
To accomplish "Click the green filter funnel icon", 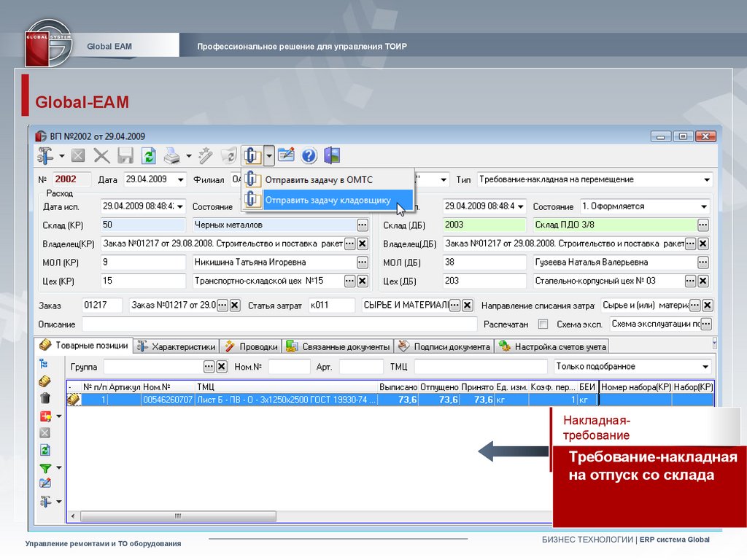I will tap(45, 468).
